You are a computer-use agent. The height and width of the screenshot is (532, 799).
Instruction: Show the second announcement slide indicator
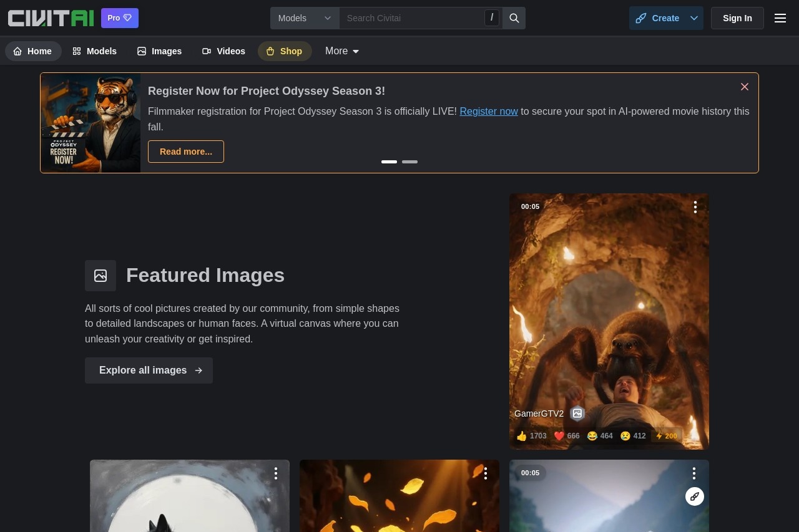click(409, 162)
